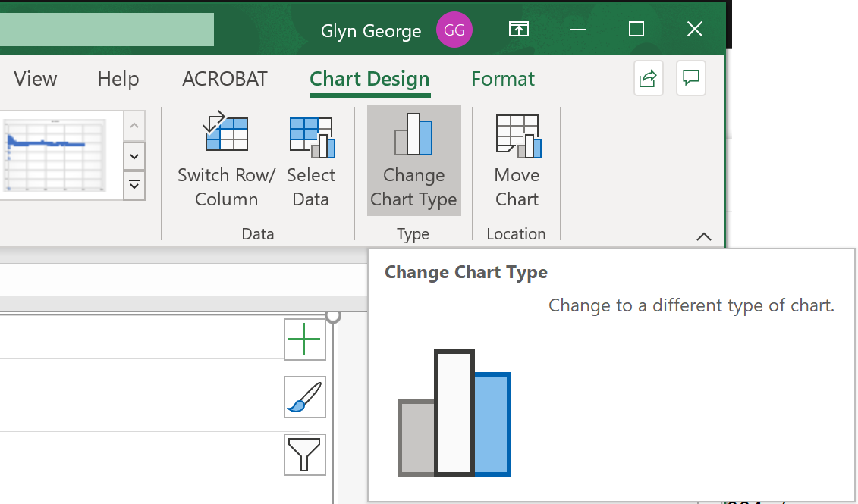The image size is (858, 504).
Task: Expand the chart styles gallery More button
Action: point(134,186)
